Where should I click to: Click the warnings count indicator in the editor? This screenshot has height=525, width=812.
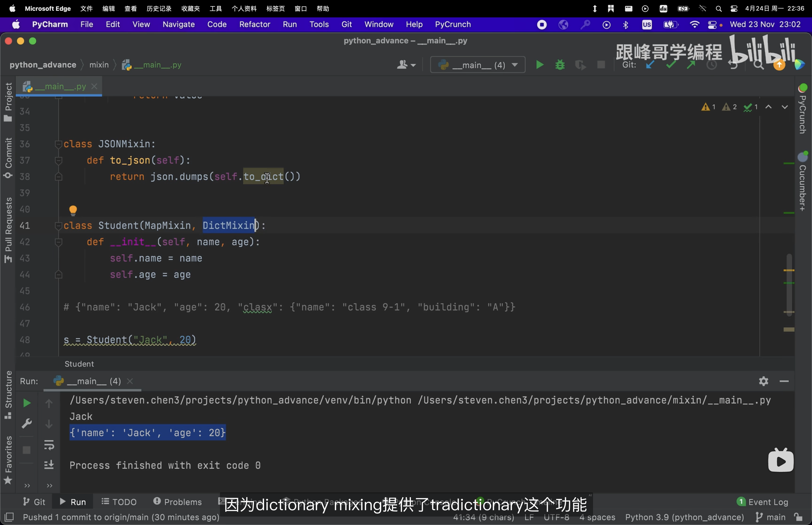tap(708, 107)
